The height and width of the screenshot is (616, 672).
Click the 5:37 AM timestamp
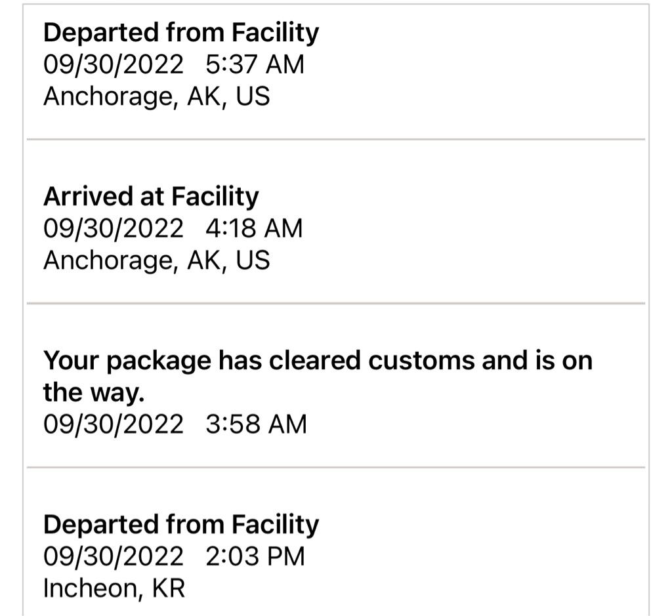(x=255, y=65)
